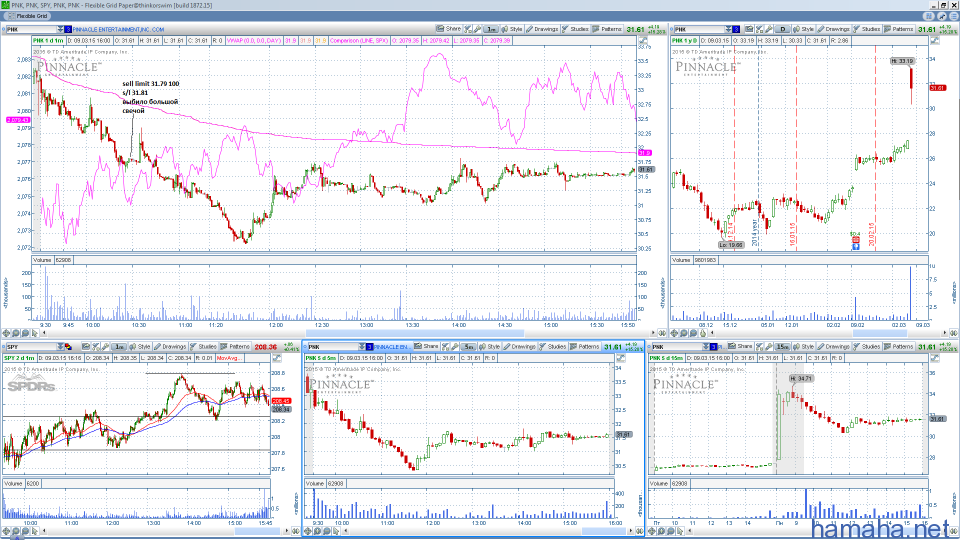
Task: Click symbol link color box in PNK 5m chart
Action: (370, 347)
